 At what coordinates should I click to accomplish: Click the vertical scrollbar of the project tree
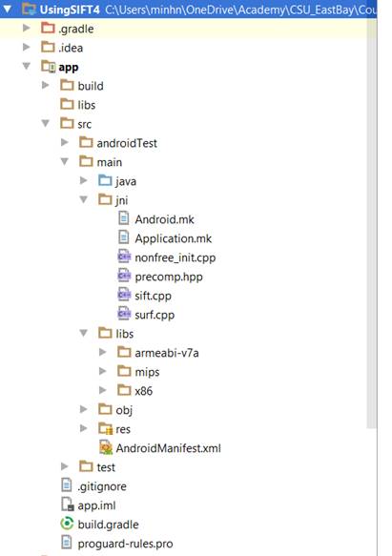(372, 223)
